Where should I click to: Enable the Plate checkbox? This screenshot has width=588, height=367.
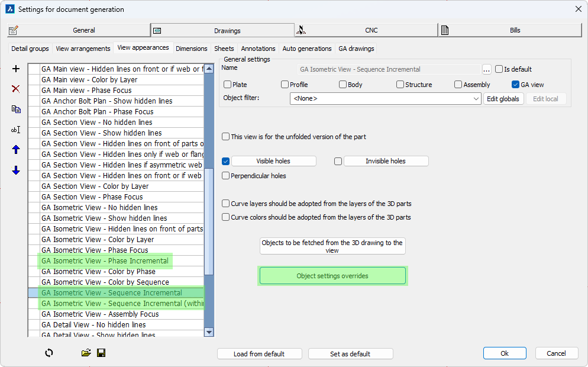(228, 85)
